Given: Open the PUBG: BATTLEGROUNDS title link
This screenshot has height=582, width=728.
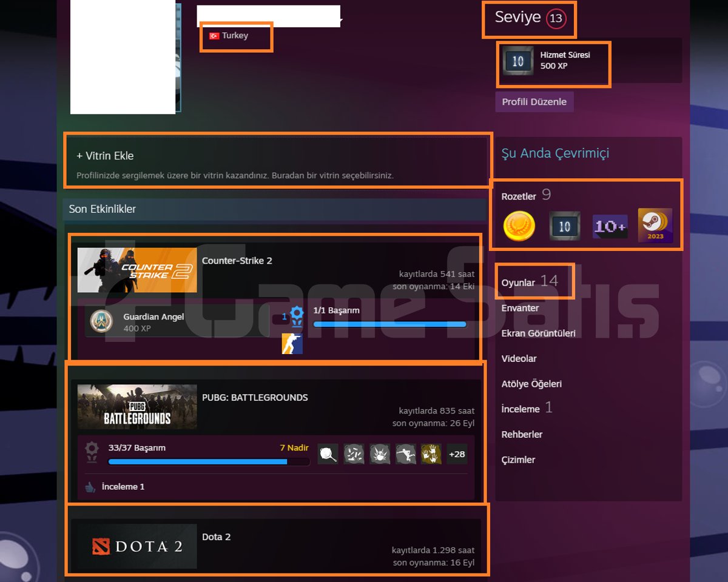Looking at the screenshot, I should 255,398.
